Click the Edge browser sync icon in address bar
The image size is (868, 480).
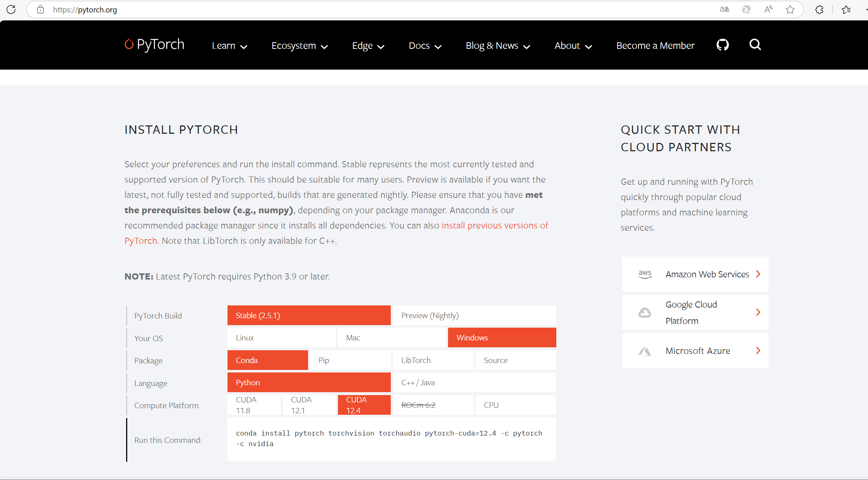[x=746, y=9]
